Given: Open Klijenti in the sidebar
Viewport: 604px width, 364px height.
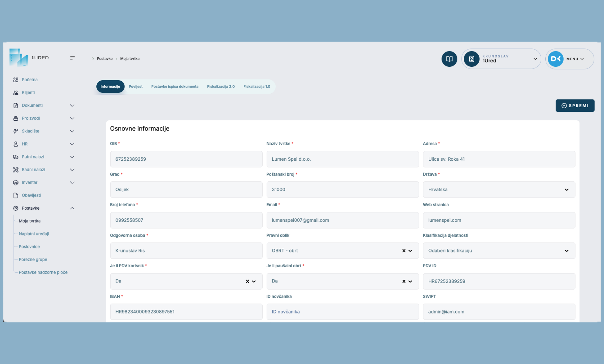Looking at the screenshot, I should (28, 93).
